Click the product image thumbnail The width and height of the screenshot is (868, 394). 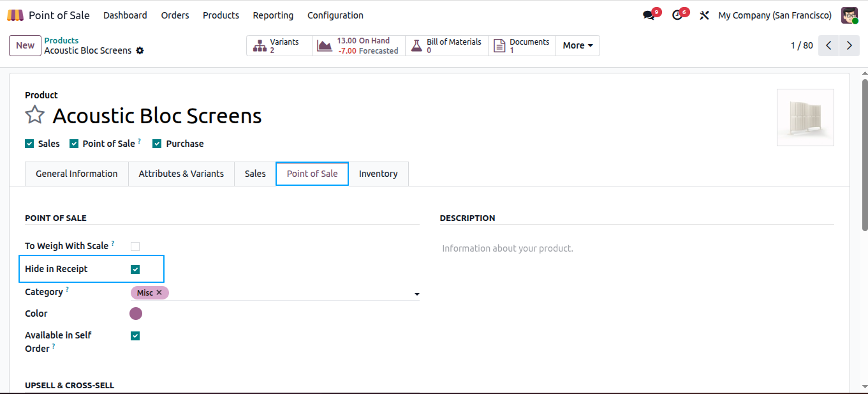(x=805, y=117)
